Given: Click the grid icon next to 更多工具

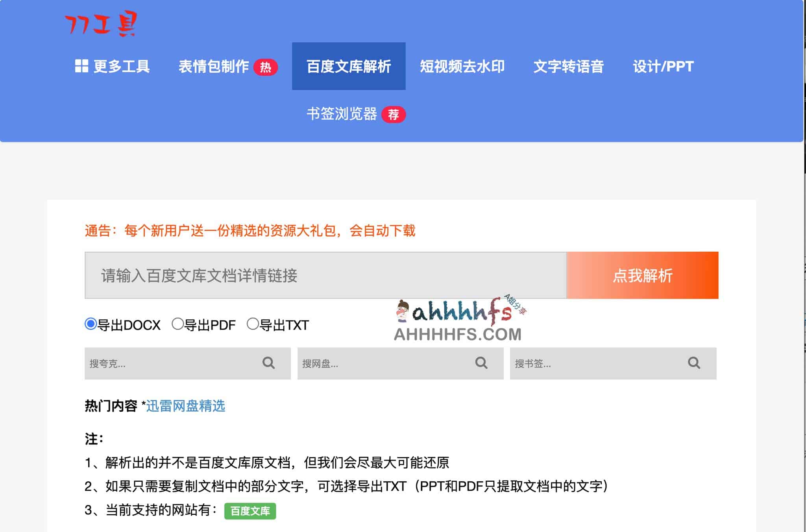Looking at the screenshot, I should point(81,66).
